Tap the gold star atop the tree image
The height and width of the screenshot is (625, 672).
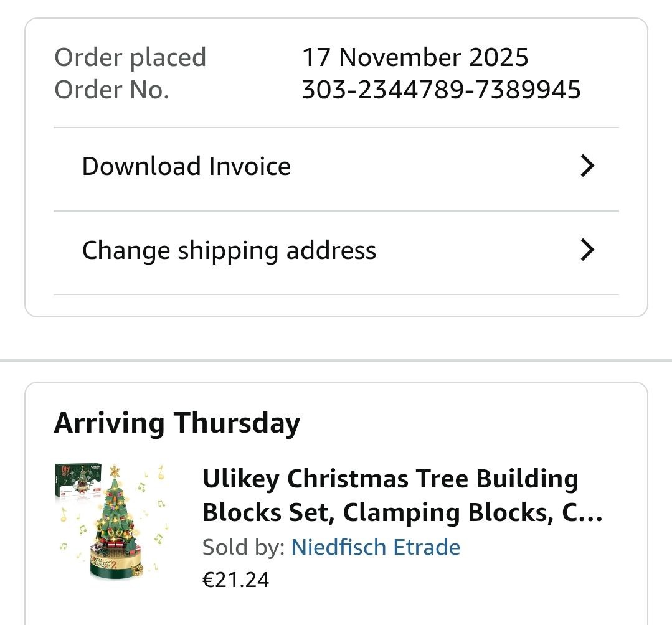114,472
